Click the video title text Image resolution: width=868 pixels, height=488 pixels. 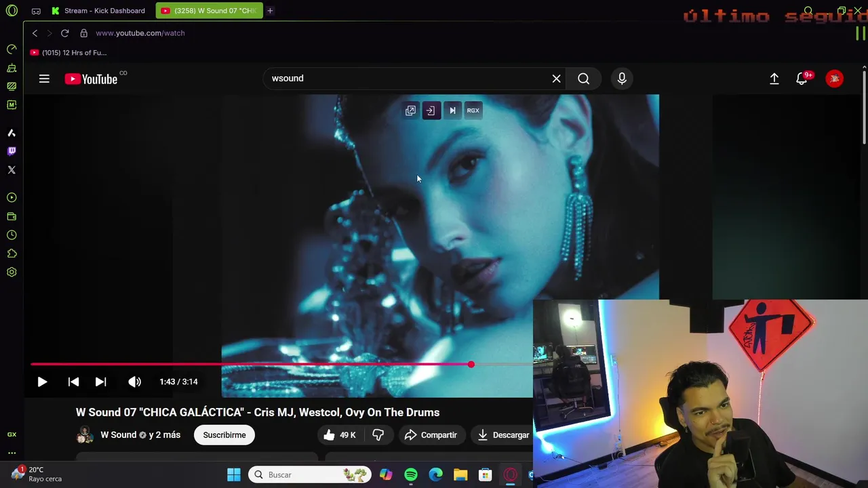coord(258,412)
